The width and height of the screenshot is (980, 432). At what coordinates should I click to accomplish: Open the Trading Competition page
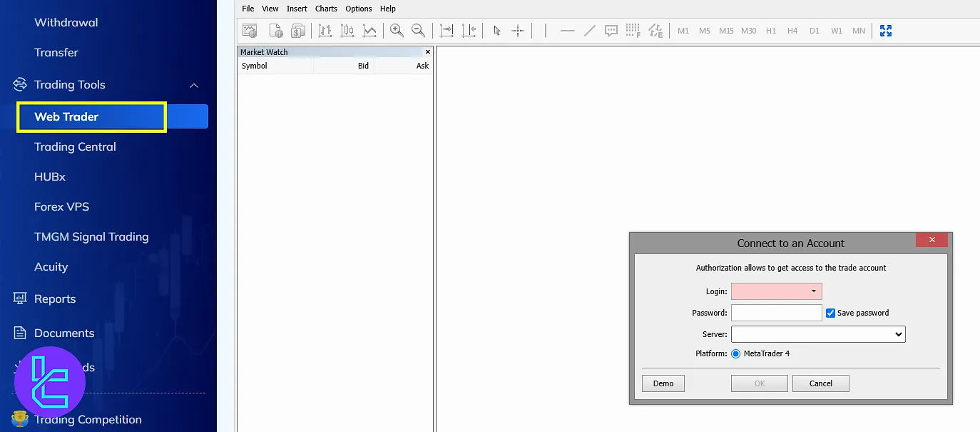pyautogui.click(x=88, y=420)
